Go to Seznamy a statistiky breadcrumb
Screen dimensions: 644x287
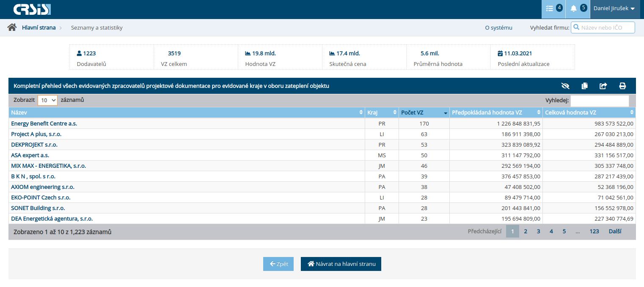click(x=96, y=28)
